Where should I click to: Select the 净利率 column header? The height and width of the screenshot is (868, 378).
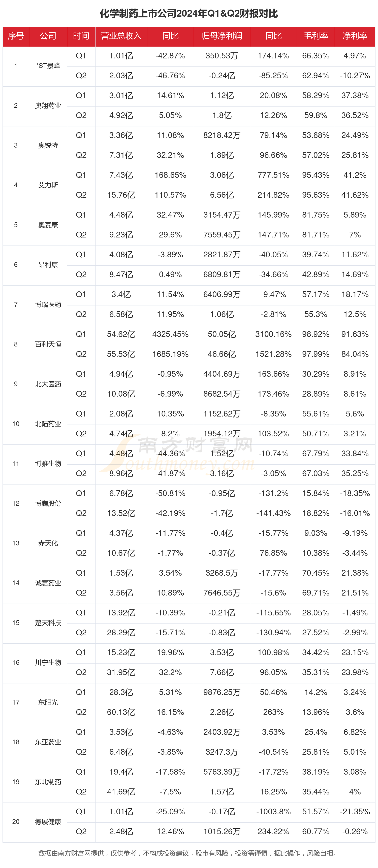(x=355, y=36)
